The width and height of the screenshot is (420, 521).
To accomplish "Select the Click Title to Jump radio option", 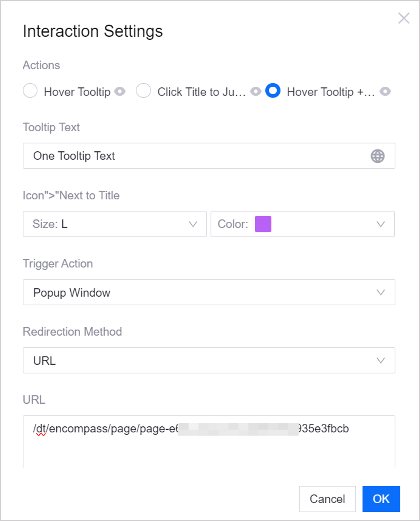I will pos(144,91).
